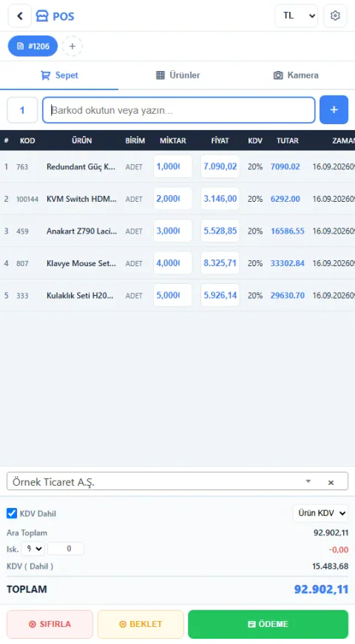Screen dimensions: 355x644
Task: Open settings with the gear icon
Action: (x=335, y=16)
